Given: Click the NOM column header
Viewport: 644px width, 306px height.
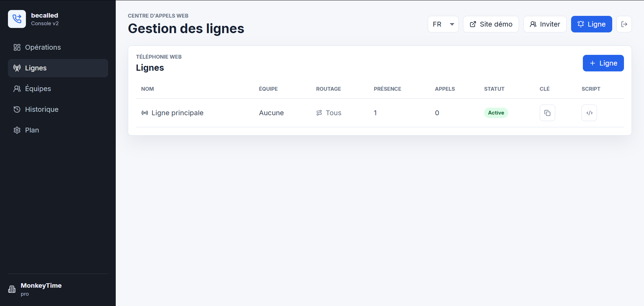Looking at the screenshot, I should [148, 89].
